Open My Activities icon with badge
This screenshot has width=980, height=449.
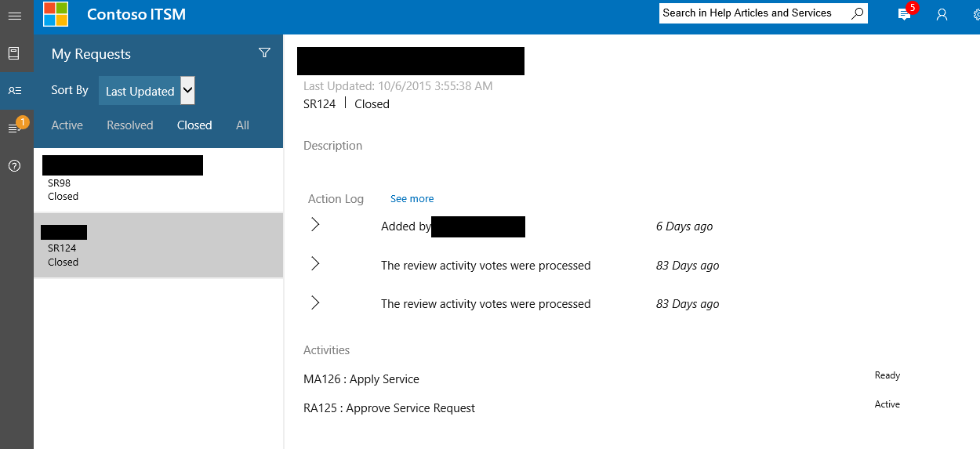[x=16, y=127]
